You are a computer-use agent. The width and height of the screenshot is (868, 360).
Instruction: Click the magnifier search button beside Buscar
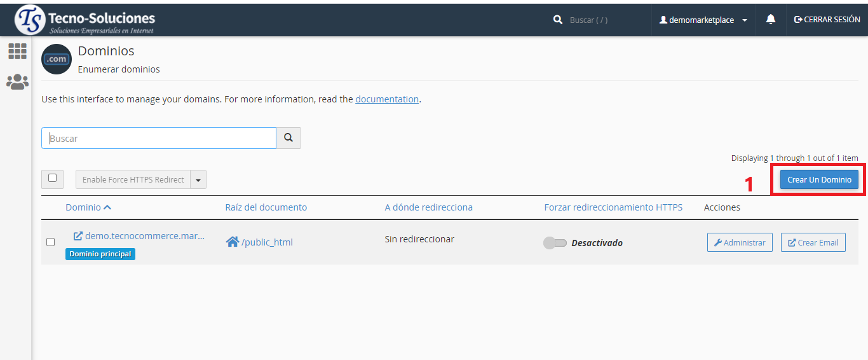click(288, 138)
